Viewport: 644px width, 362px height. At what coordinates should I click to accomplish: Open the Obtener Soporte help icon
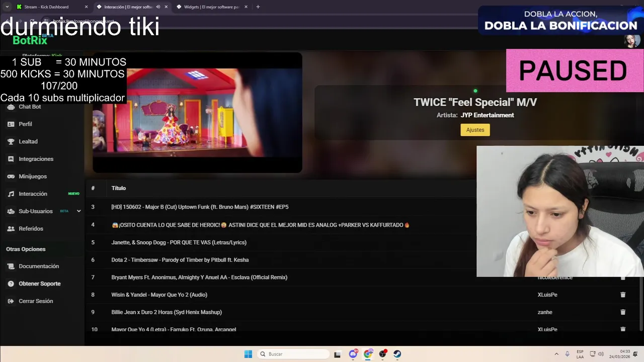[x=11, y=284]
